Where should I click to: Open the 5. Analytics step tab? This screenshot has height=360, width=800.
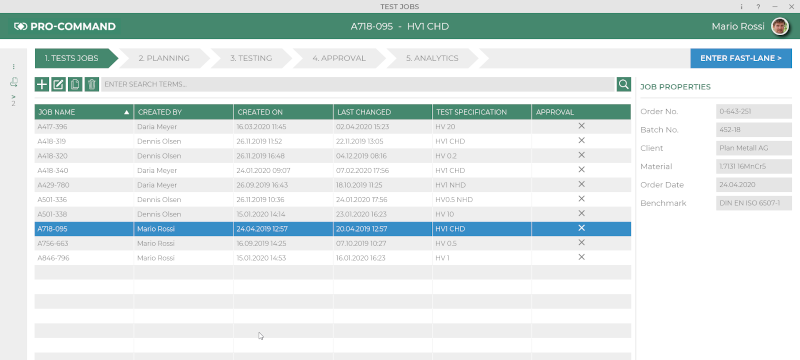(x=432, y=58)
